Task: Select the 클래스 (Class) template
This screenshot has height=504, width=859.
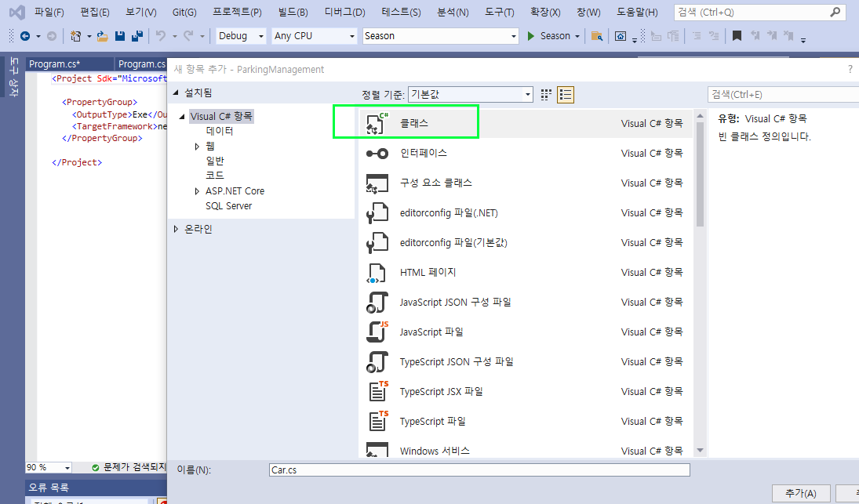Action: (526, 123)
